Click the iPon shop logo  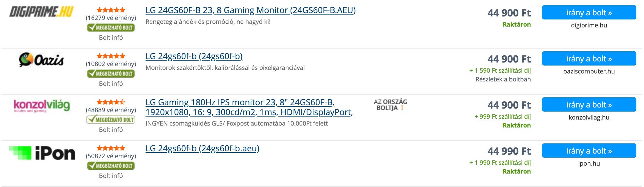(42, 153)
